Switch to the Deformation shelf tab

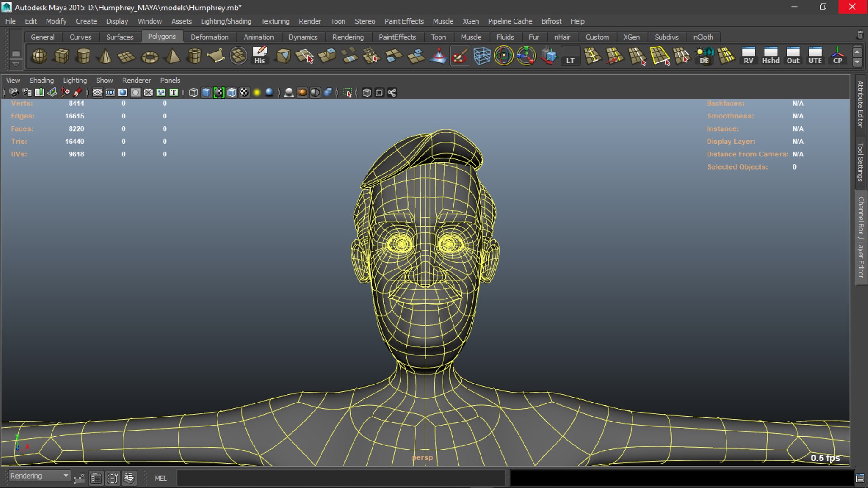[x=209, y=37]
